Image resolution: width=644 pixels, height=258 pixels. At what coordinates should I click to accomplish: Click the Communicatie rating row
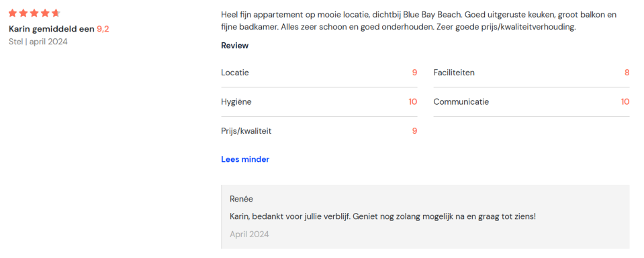pyautogui.click(x=531, y=102)
